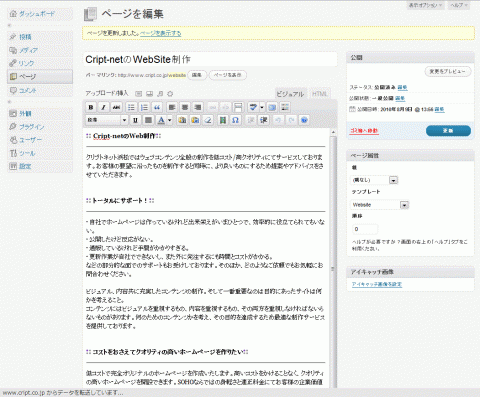Open the Pages menu in sidebar

click(x=40, y=77)
